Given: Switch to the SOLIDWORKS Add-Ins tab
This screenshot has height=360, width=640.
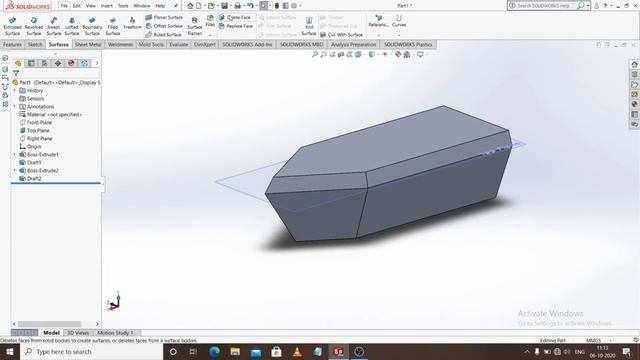Looking at the screenshot, I should click(247, 44).
